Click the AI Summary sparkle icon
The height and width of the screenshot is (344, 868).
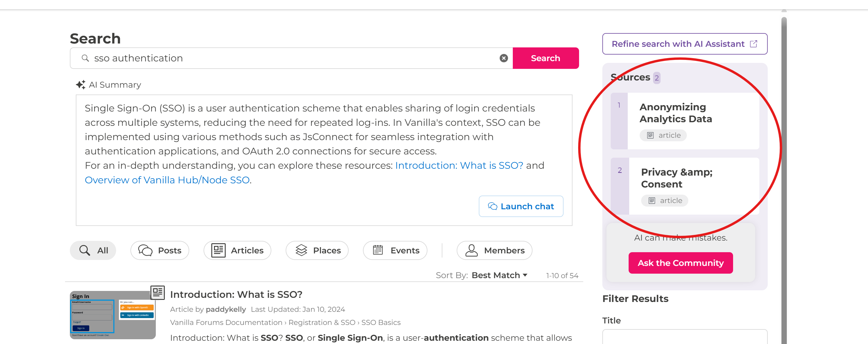coord(81,84)
